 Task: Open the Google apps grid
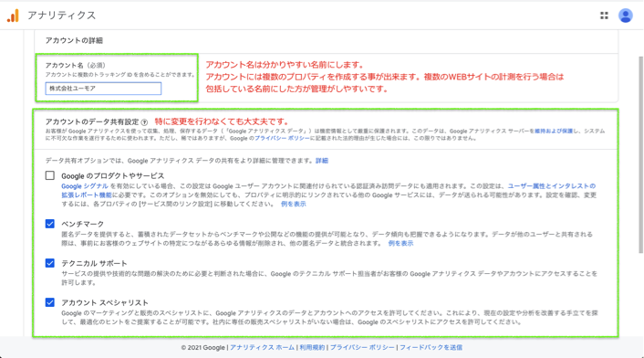[604, 16]
